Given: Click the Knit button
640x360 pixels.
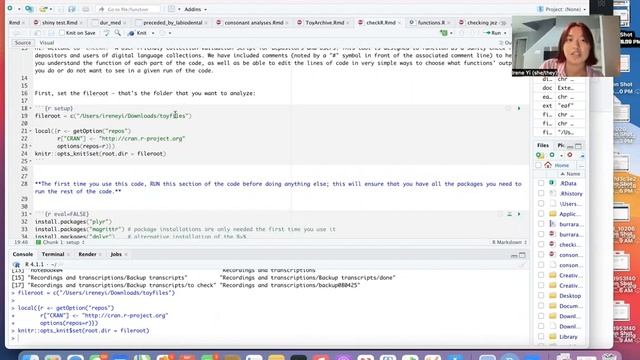Looking at the screenshot, I should pyautogui.click(x=138, y=33).
